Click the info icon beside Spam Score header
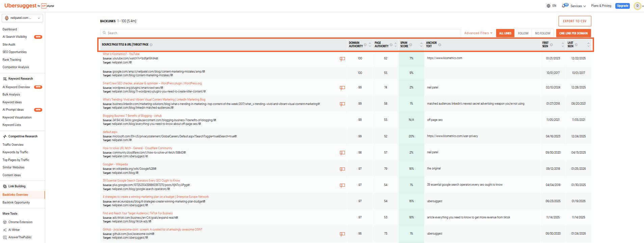Screen dimensions: 644x243 [x=411, y=45]
